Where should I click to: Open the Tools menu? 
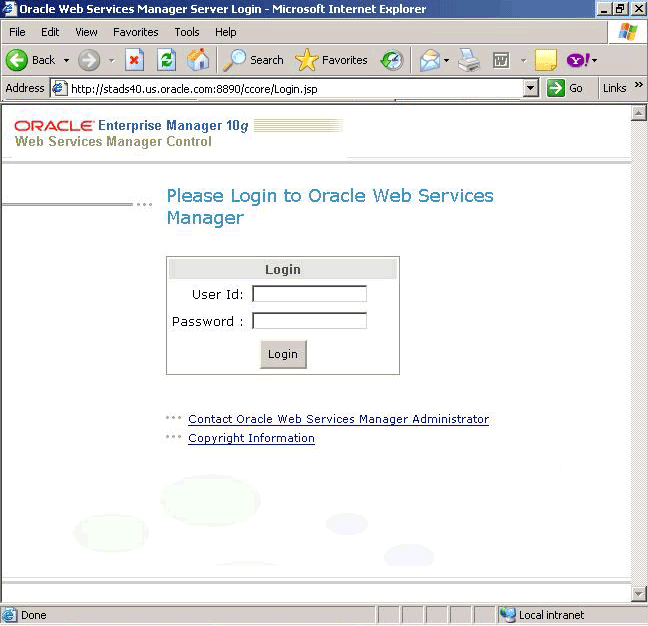tap(187, 32)
